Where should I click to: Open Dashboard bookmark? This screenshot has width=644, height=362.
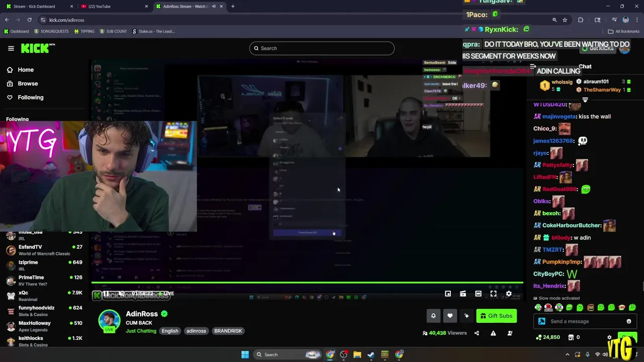click(x=16, y=31)
